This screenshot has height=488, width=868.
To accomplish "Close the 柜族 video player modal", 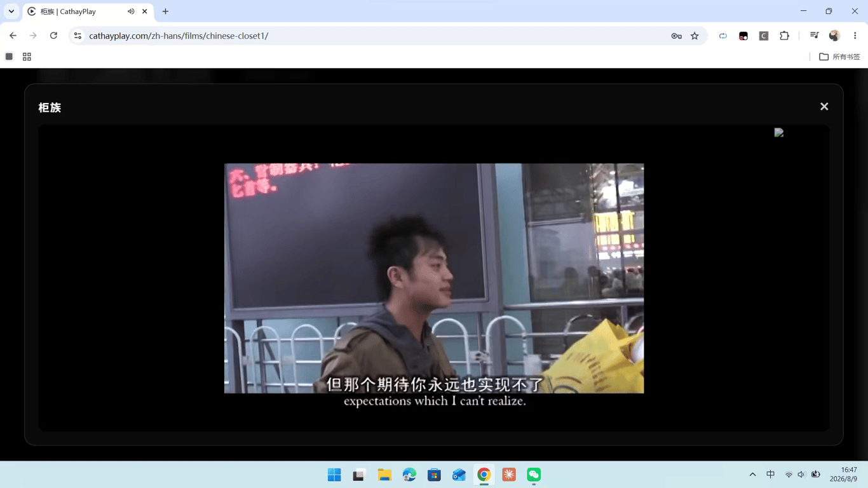I will coord(824,107).
